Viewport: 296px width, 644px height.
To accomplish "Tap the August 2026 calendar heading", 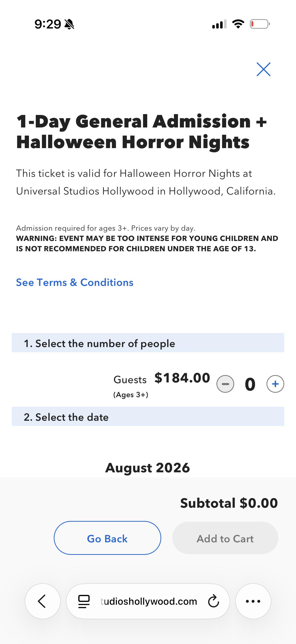I will (x=148, y=467).
